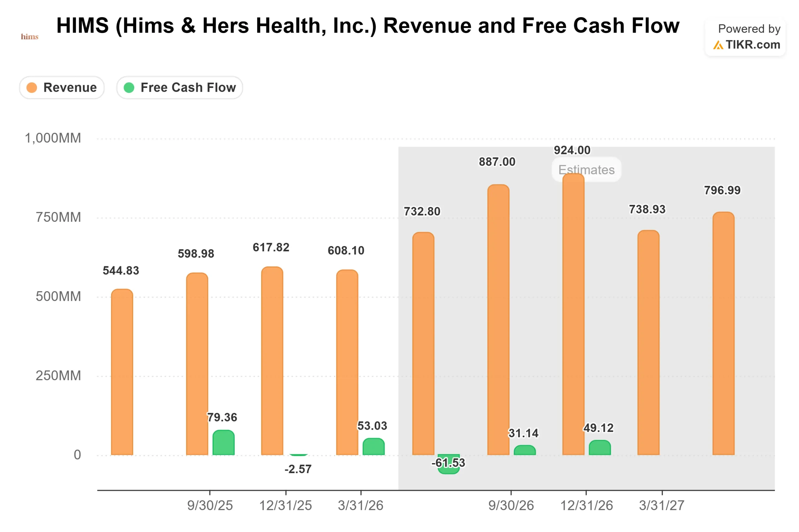Click the TIKR.com orange logo icon
Viewport: 799px width, 532px height.
coord(718,45)
